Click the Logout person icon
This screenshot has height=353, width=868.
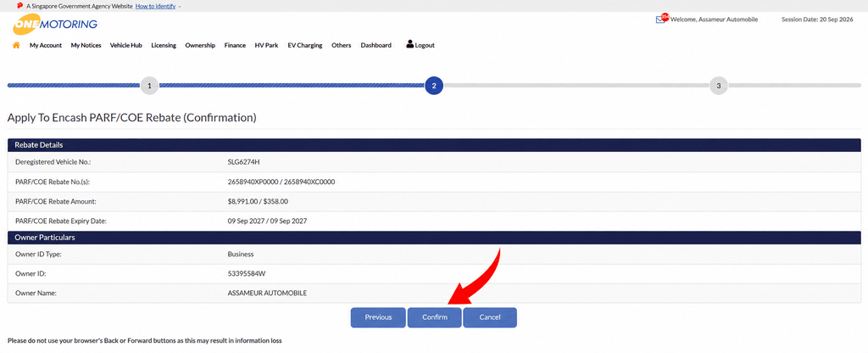click(410, 44)
